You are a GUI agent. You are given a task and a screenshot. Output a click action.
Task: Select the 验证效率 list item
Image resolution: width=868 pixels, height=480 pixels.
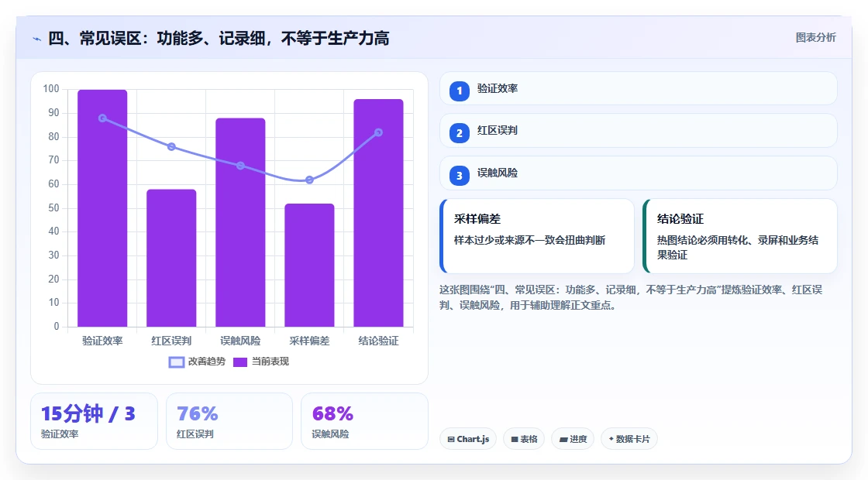pos(638,88)
